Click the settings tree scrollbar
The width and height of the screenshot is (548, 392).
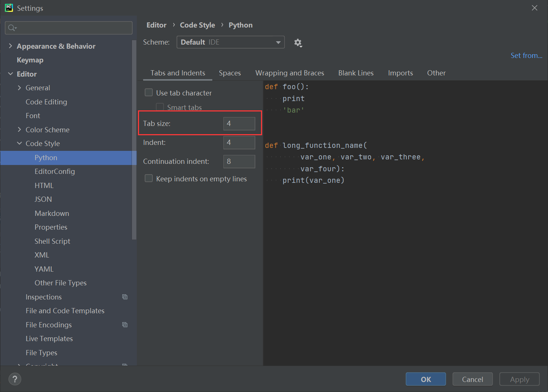[x=134, y=139]
